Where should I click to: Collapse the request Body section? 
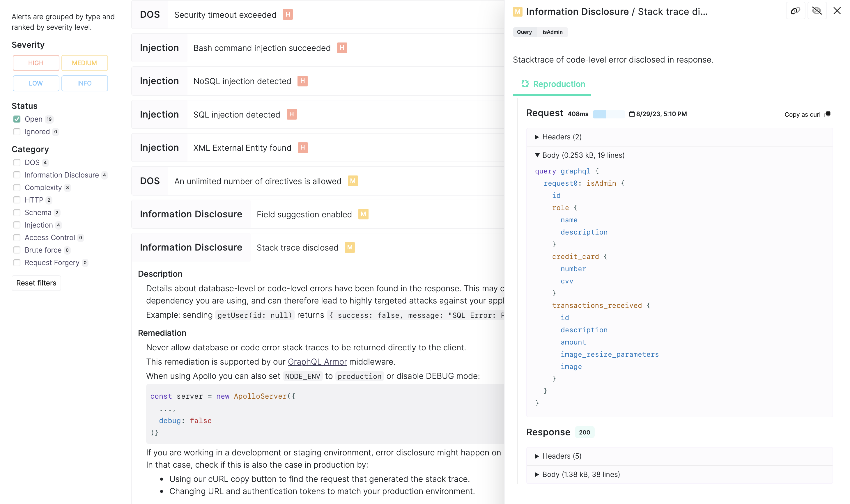[537, 155]
